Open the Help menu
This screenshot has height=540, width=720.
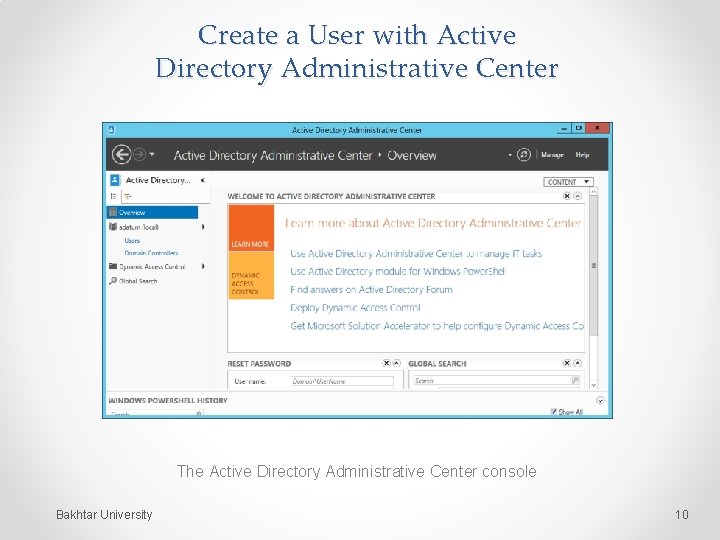(582, 155)
